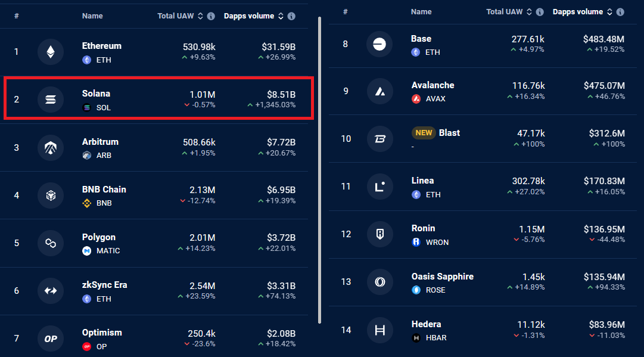Viewport: 644px width, 357px height.
Task: Open the Oasis Sapphire chain name link
Action: click(442, 277)
